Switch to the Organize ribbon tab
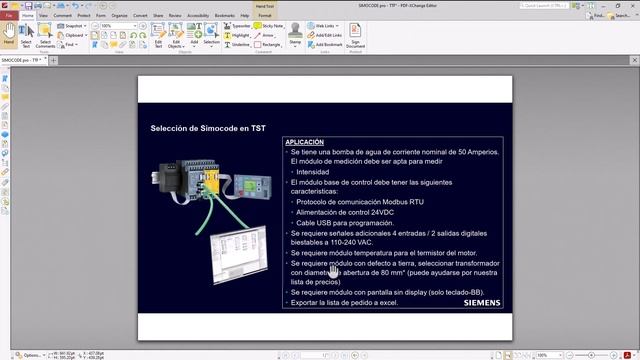Image resolution: width=640 pixels, height=360 pixels. [x=119, y=16]
